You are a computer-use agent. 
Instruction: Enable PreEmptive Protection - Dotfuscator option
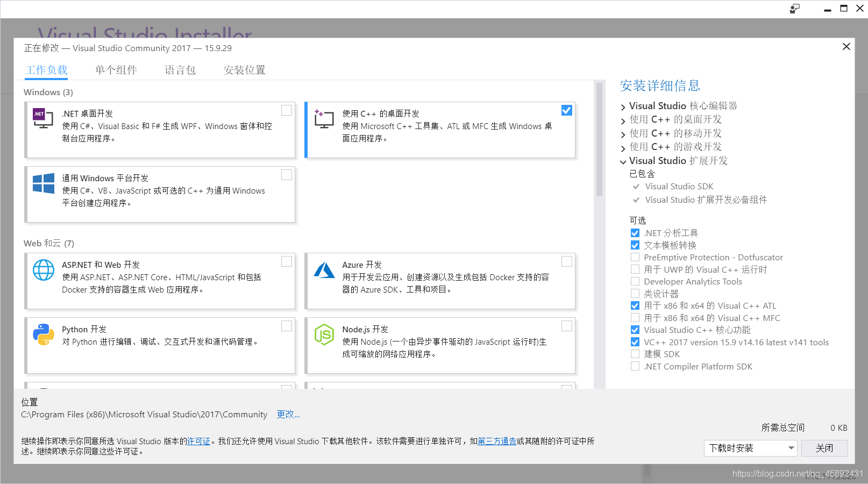coord(635,257)
